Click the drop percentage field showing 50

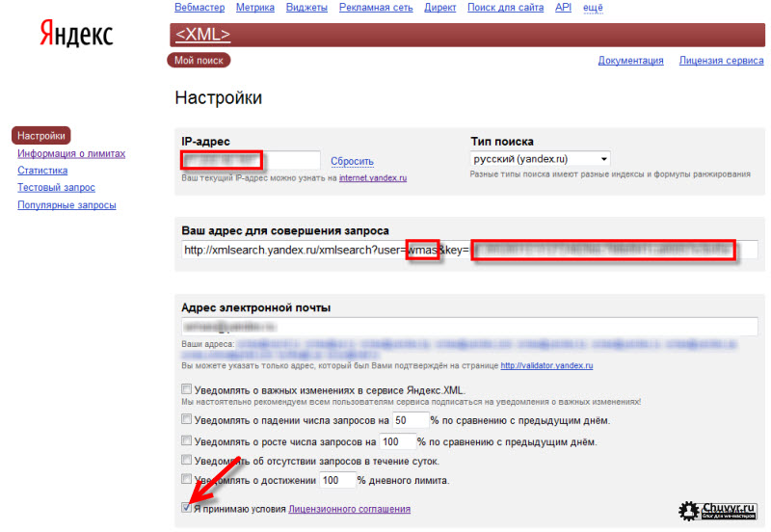click(x=411, y=420)
